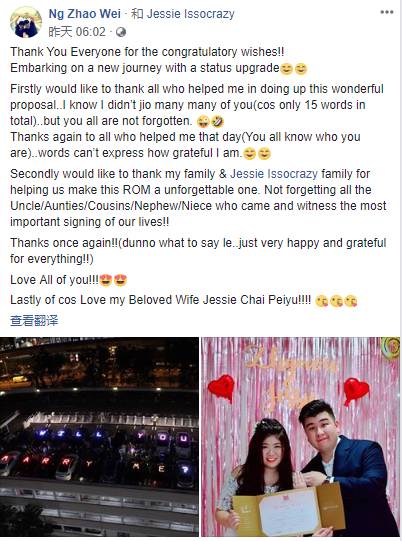Viewport: 402px width, 541px height.
Task: Click 查看翻译 to see translation
Action: [34, 321]
